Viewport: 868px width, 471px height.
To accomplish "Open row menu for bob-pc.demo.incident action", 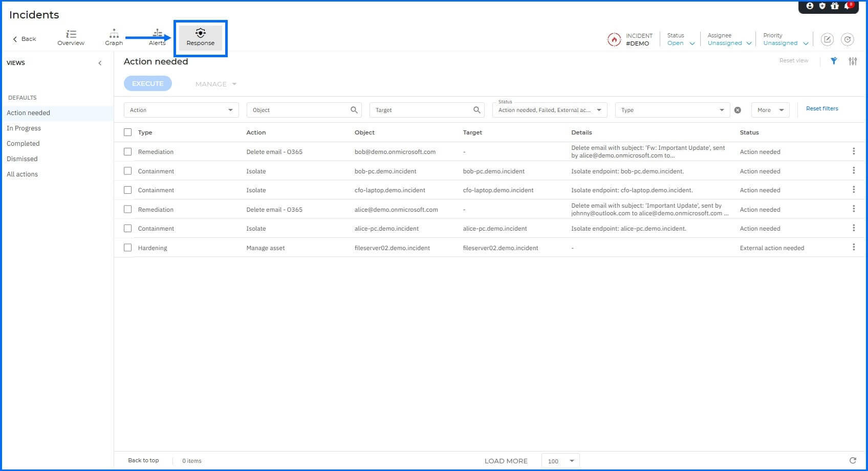I will (854, 170).
